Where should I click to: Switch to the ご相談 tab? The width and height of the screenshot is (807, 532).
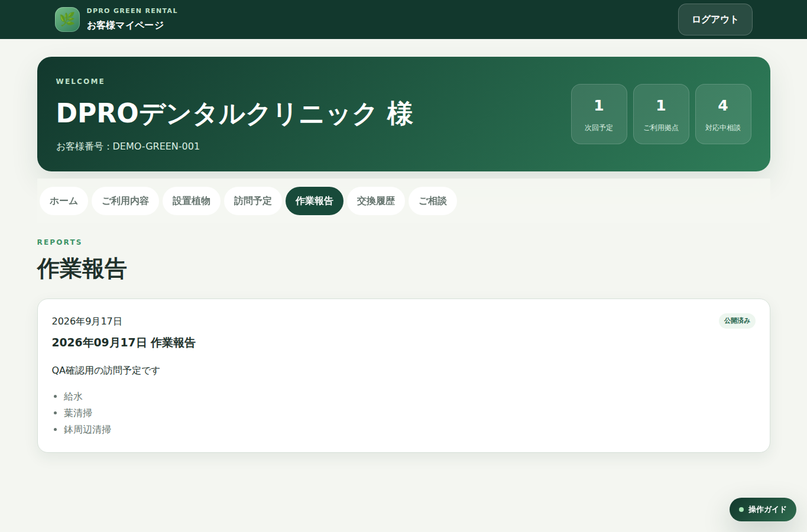point(433,201)
